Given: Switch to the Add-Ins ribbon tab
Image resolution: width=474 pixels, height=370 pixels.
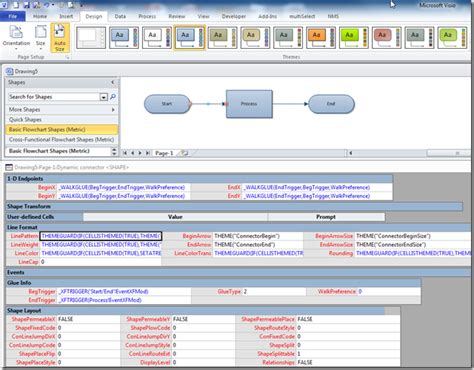Looking at the screenshot, I should (267, 16).
